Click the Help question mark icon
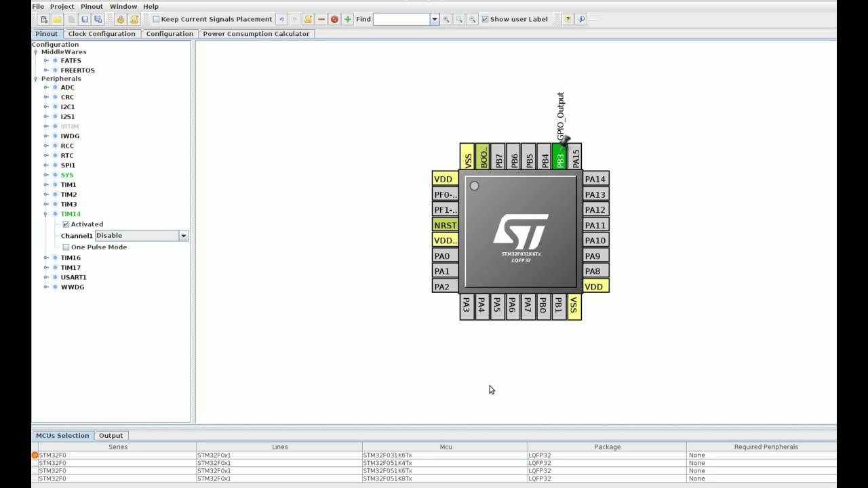Screen dimensions: 868x488 [x=568, y=19]
